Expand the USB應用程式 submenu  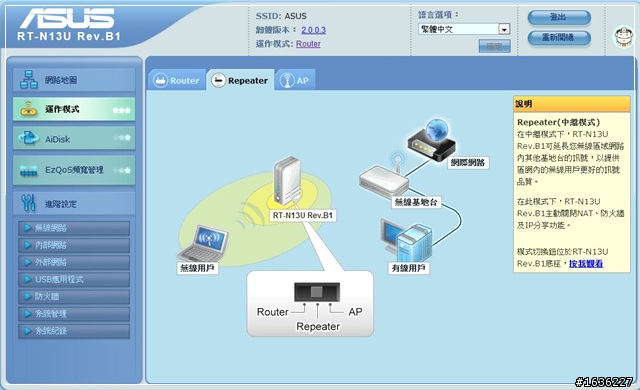point(74,279)
